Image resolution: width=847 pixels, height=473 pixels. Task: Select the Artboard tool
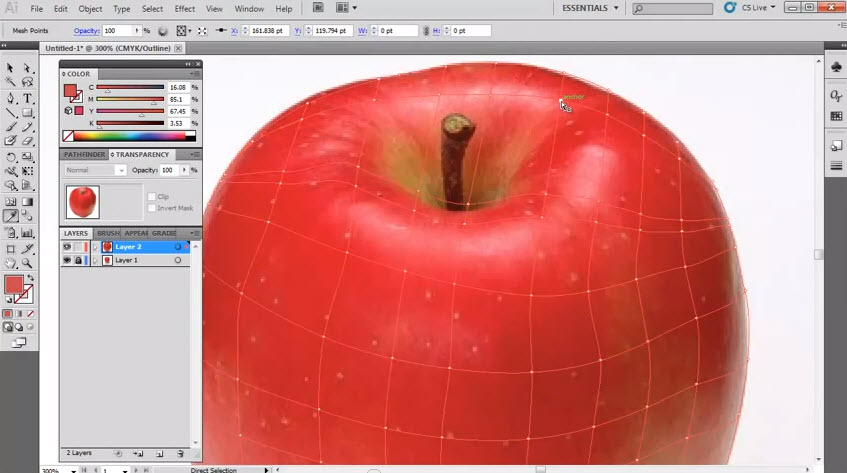10,249
